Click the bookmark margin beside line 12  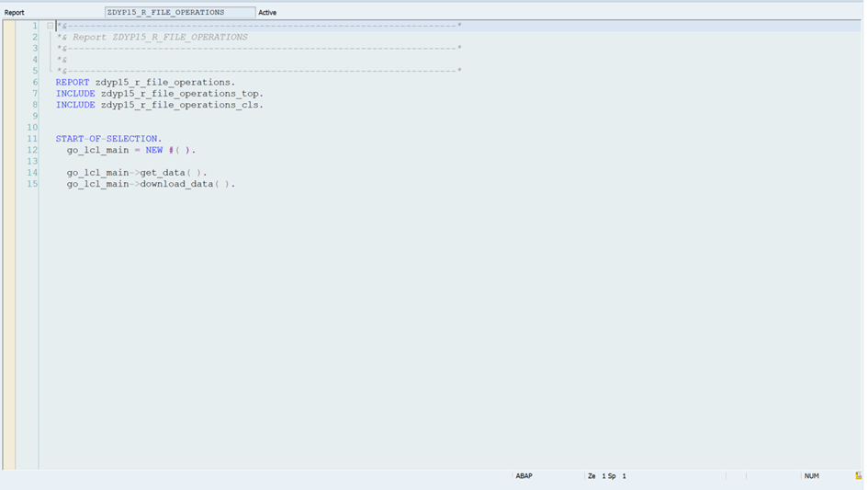pos(9,150)
